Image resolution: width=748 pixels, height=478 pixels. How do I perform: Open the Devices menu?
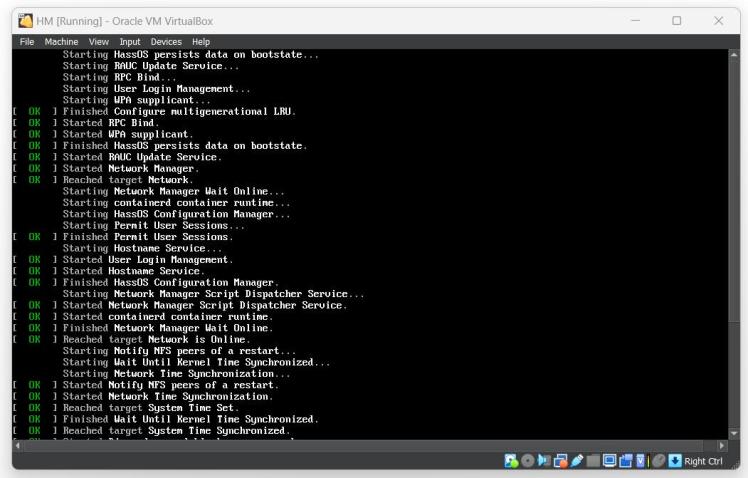click(166, 42)
